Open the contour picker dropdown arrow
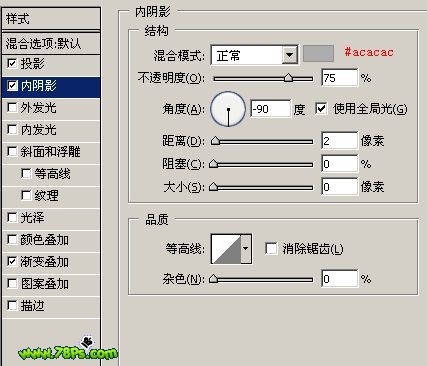The image size is (427, 366). click(246, 248)
